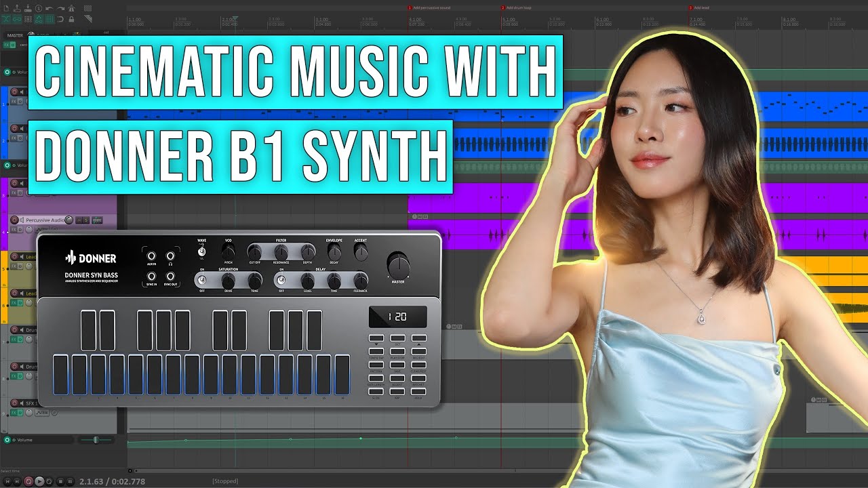868x488 pixels.
Task: Click the bottom Volume envelope arm icon
Action: point(7,440)
